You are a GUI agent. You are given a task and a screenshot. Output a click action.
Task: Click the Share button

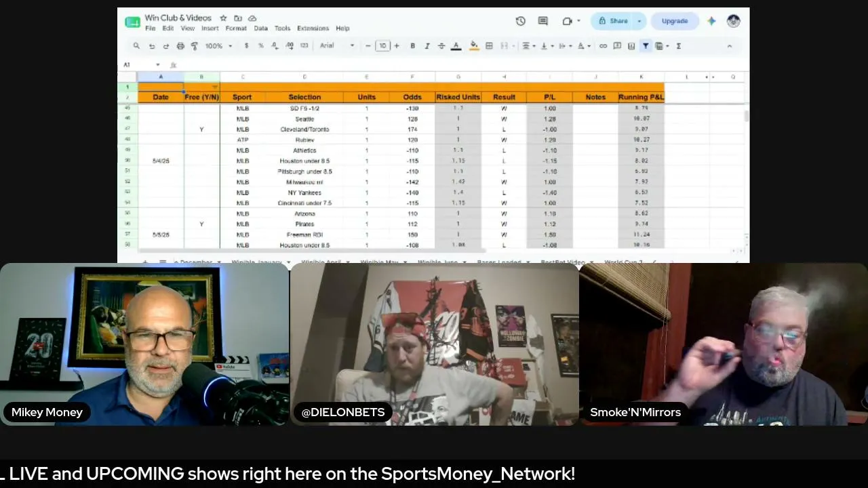point(612,21)
